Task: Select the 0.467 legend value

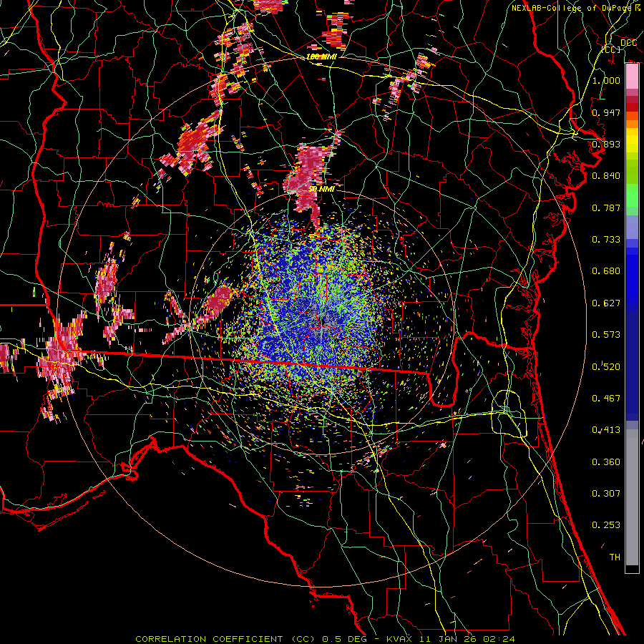Action: (606, 398)
